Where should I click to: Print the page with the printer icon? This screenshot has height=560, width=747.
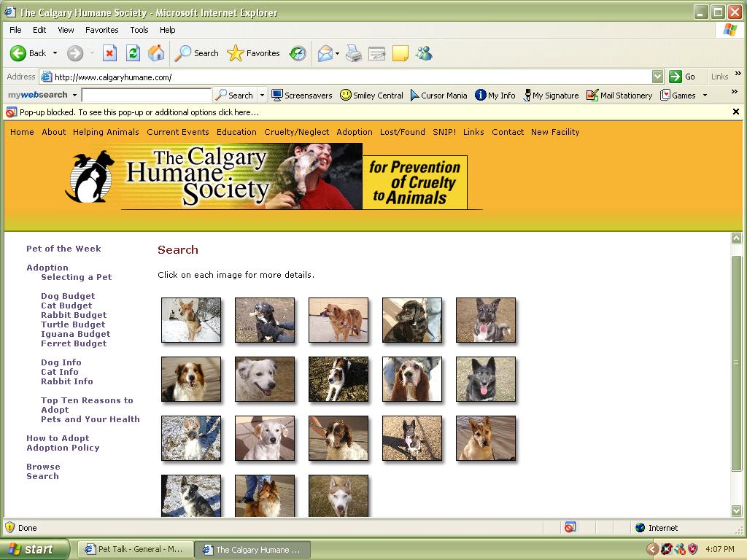tap(354, 53)
